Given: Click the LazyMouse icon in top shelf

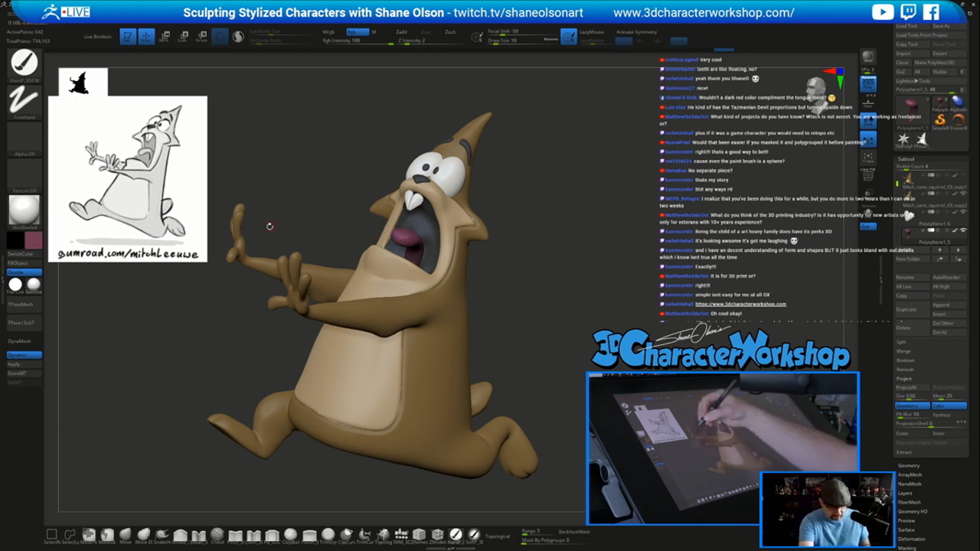Looking at the screenshot, I should coord(569,36).
